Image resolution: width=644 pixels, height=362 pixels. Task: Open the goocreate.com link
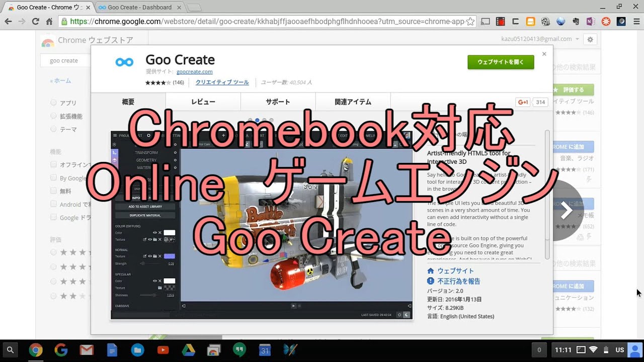194,72
